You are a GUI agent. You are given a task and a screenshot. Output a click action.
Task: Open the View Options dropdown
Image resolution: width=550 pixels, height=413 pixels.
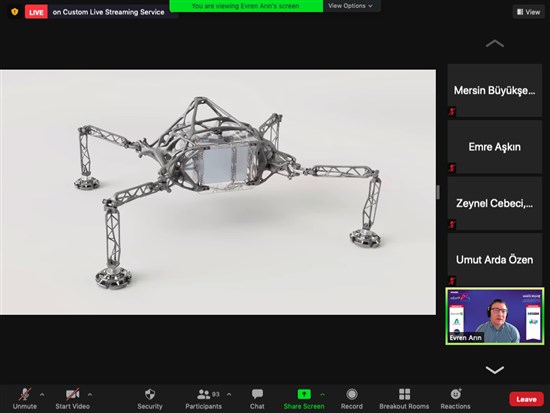(350, 6)
